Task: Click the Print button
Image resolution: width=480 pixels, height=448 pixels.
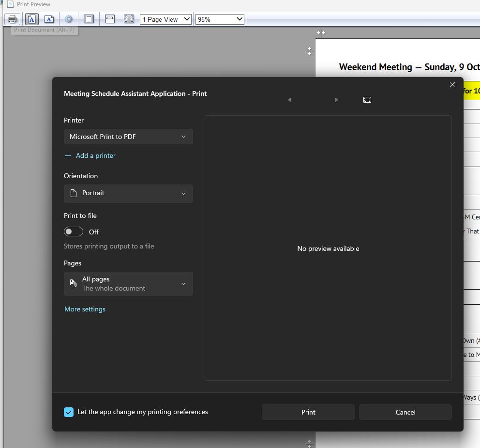Action: [x=308, y=412]
